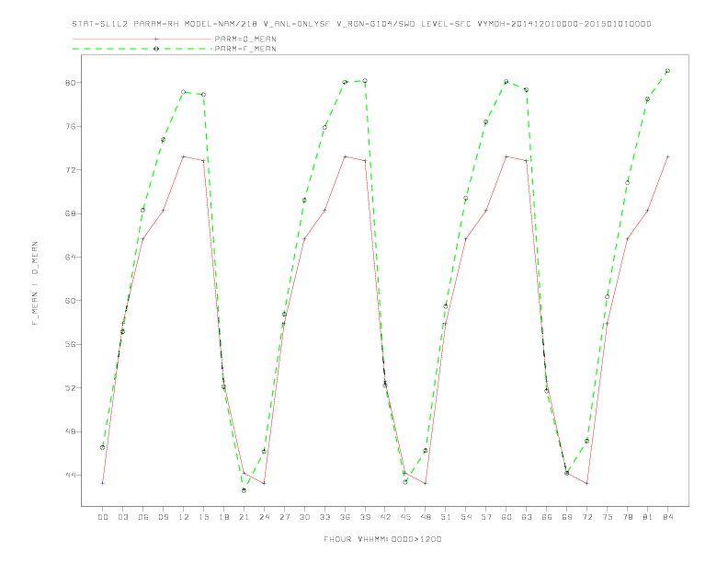This screenshot has width=728, height=563.
Task: Click the x-axis label 18
Action: coord(223,517)
